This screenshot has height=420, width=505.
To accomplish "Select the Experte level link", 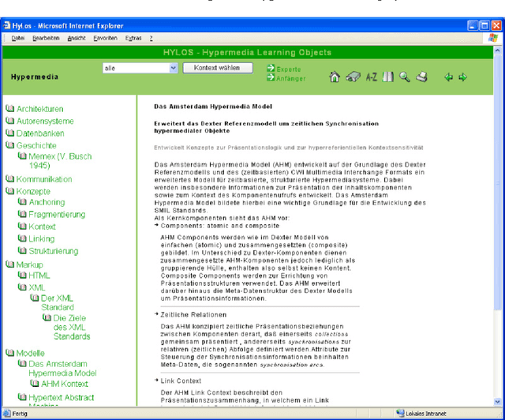I will (288, 69).
